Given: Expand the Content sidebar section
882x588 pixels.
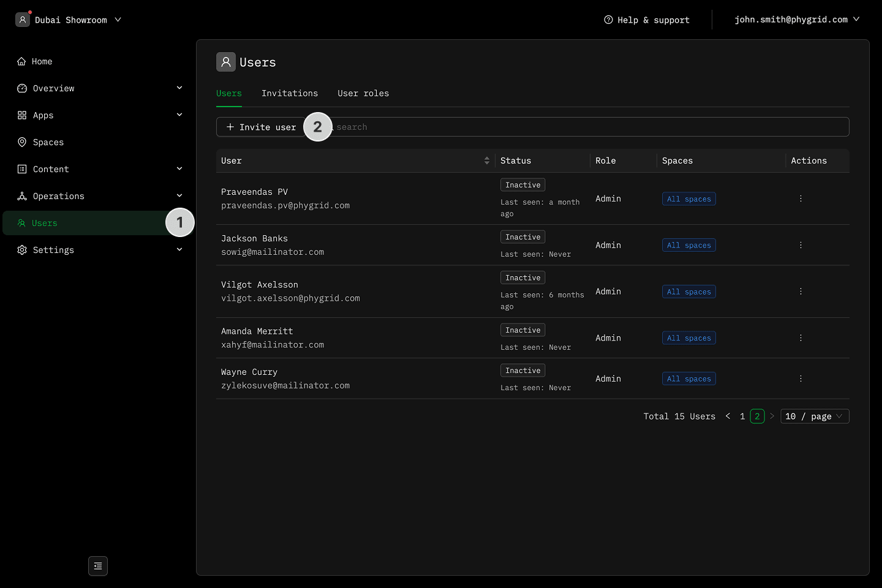Looking at the screenshot, I should tap(179, 169).
